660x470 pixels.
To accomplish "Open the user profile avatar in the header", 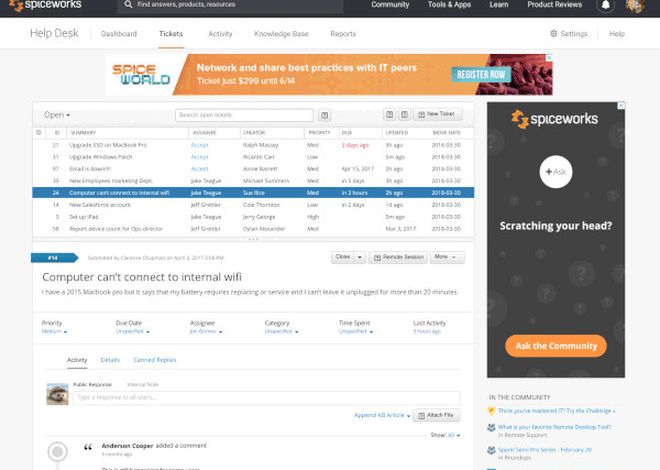I will pos(635,5).
